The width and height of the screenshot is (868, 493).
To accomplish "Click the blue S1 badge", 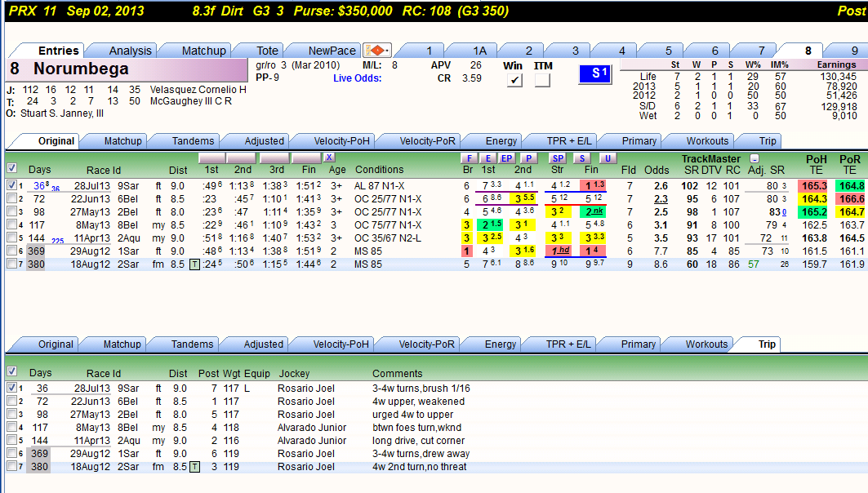I will pos(595,73).
